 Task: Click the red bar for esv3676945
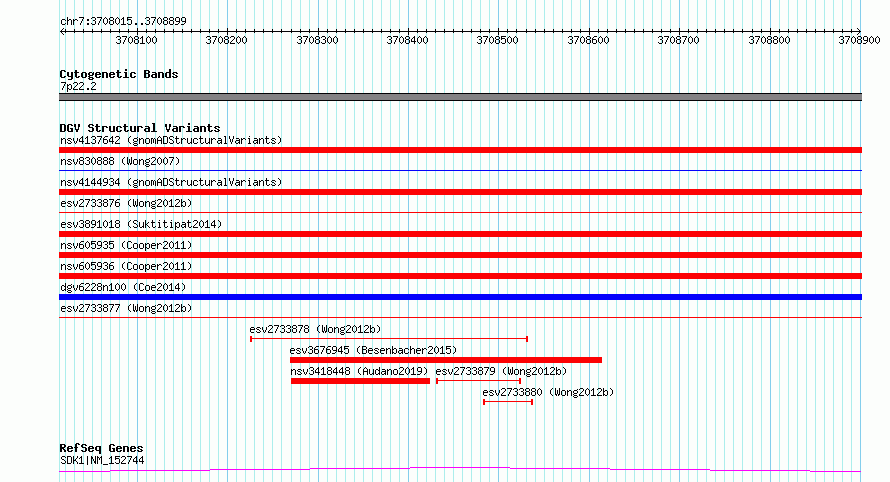pyautogui.click(x=446, y=360)
